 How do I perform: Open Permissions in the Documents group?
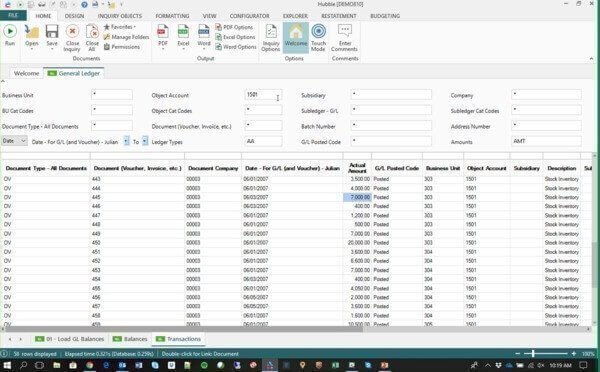click(122, 47)
